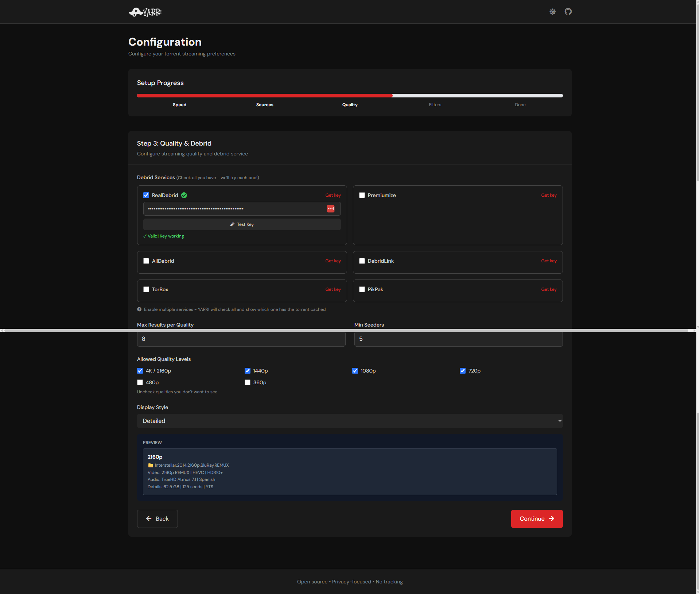Click the red Setup Progress bar
This screenshot has width=700, height=594.
[264, 96]
